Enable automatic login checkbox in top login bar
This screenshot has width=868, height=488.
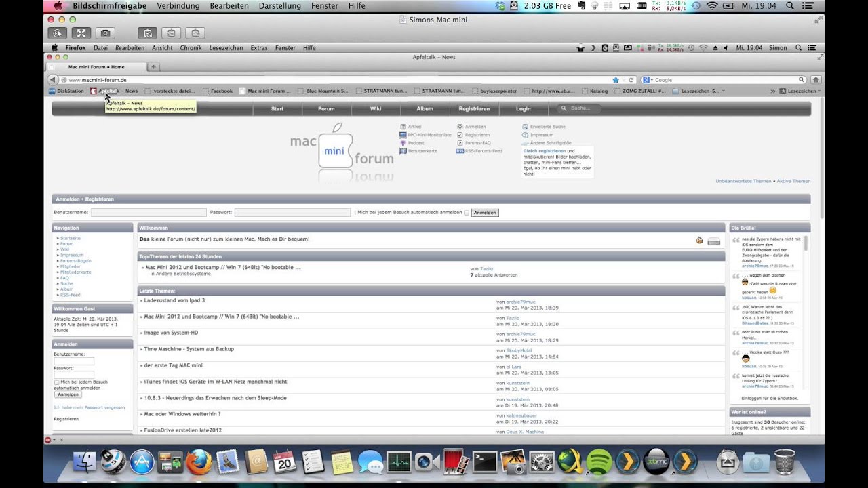click(466, 213)
